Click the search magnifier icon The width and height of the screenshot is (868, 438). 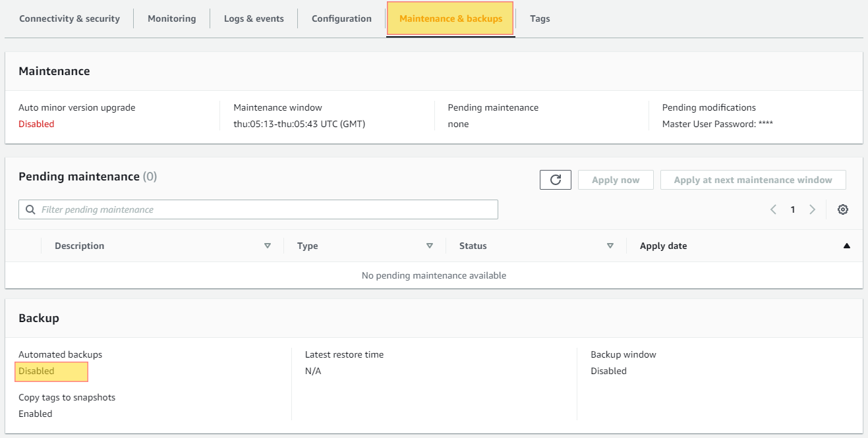30,209
